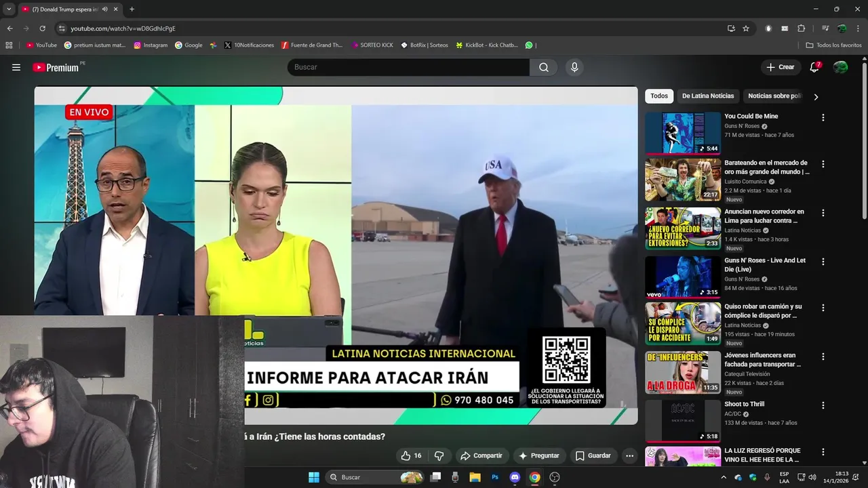Go back in browser history
This screenshot has height=488, width=868.
pyautogui.click(x=9, y=28)
